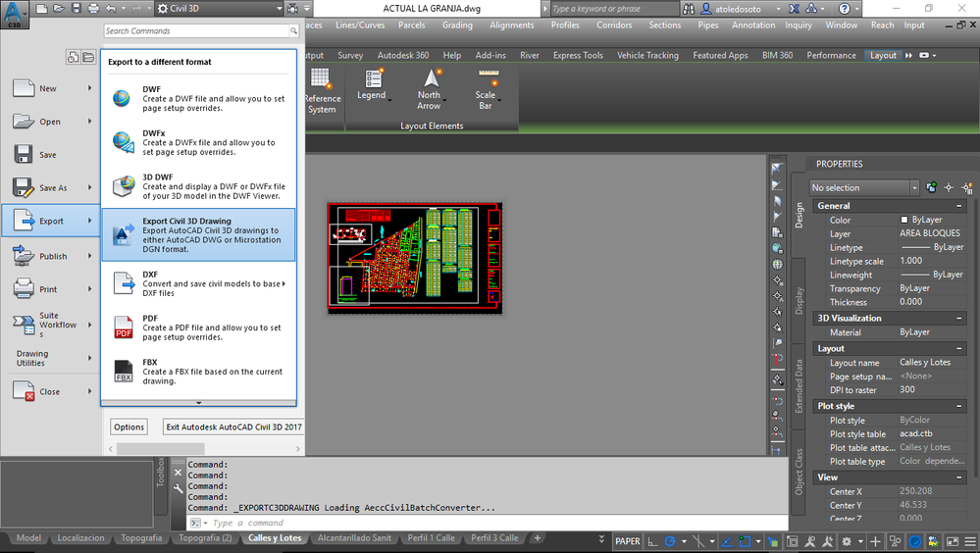Insert a North Arrow layout element
This screenshot has width=980, height=553.
[x=431, y=88]
